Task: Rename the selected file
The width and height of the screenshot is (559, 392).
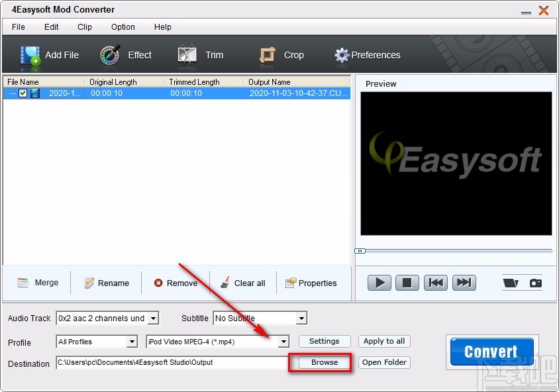Action: (106, 283)
